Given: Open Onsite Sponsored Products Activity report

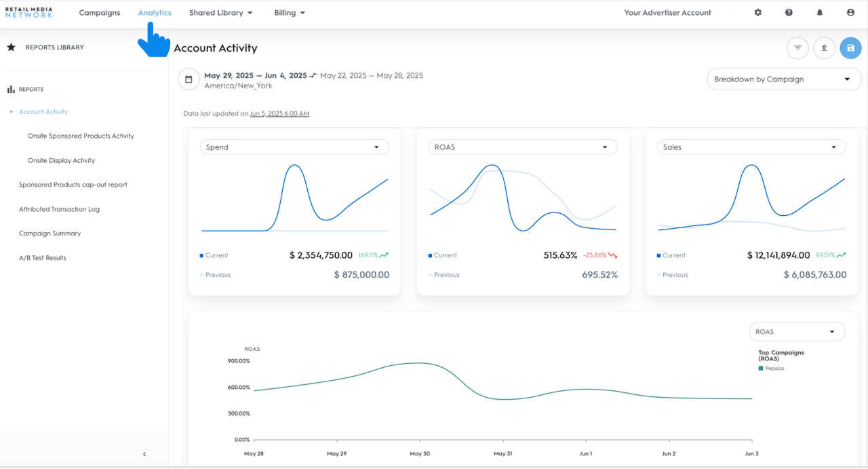Looking at the screenshot, I should coord(81,136).
